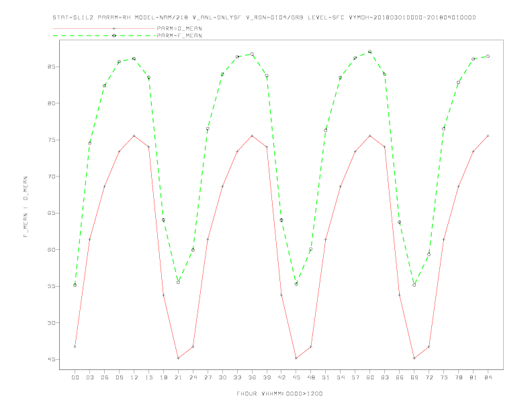Screen dimensions: 532x411
Task: Click the x-axis tick label 63
Action: coord(385,377)
